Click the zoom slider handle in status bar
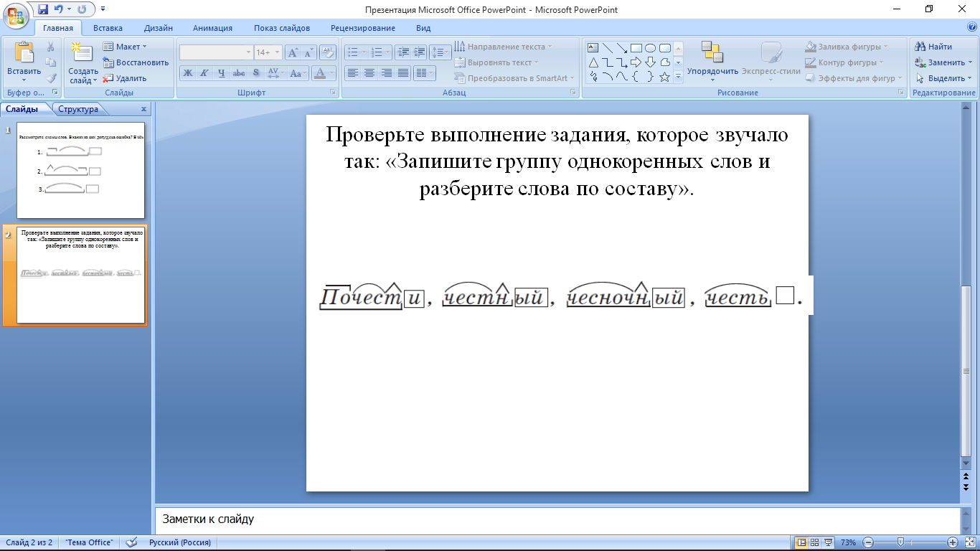 900,542
